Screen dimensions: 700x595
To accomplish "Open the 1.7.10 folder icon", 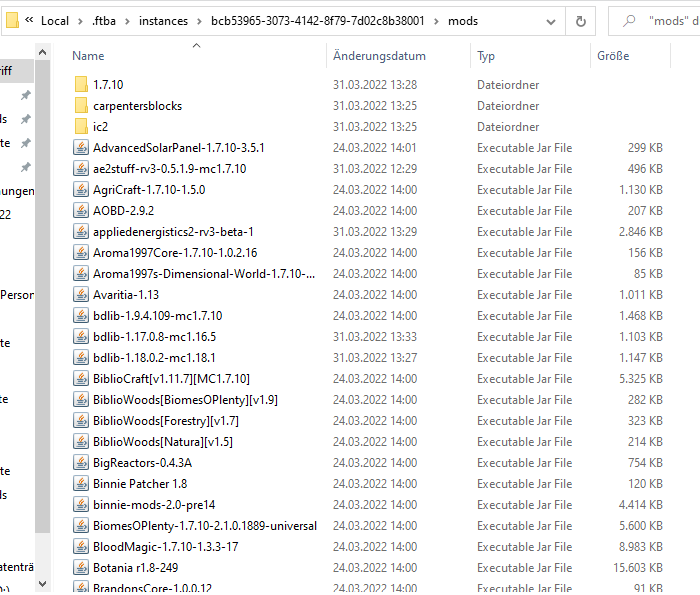I will [x=81, y=84].
